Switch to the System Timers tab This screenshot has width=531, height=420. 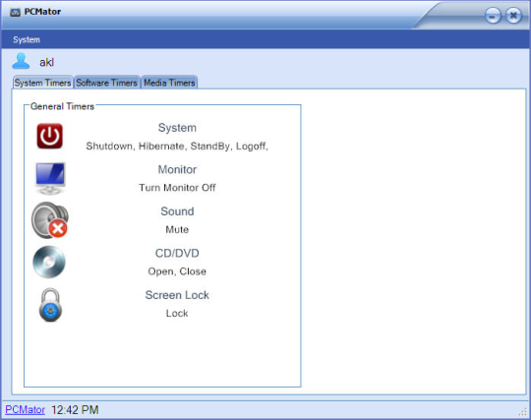tap(42, 83)
